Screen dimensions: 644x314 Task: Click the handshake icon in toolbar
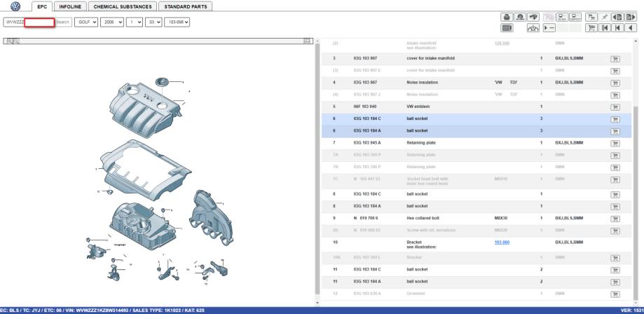[x=533, y=17]
